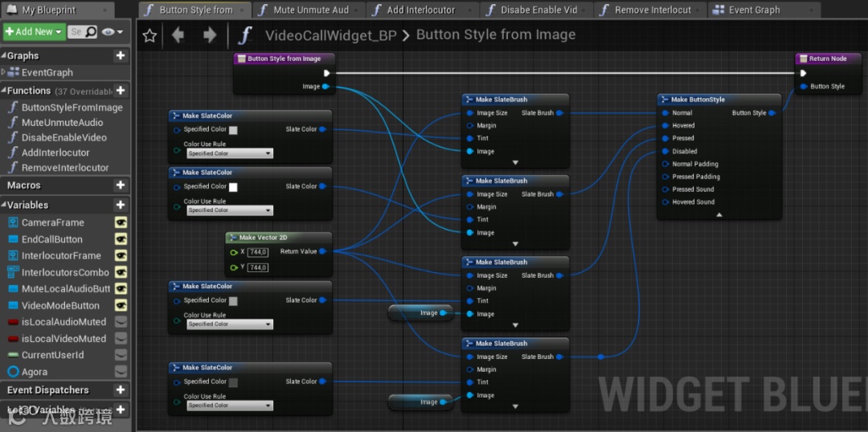
Task: Click the execution input pin of Return Node
Action: (x=803, y=73)
